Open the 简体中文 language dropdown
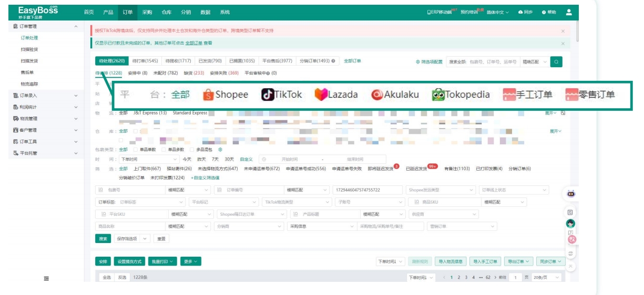The height and width of the screenshot is (295, 644). [498, 12]
